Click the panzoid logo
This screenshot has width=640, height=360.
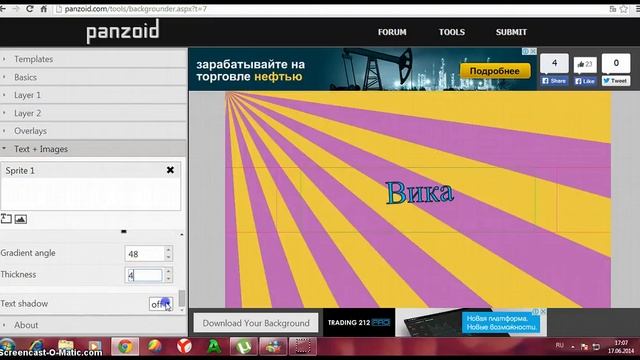pyautogui.click(x=122, y=32)
